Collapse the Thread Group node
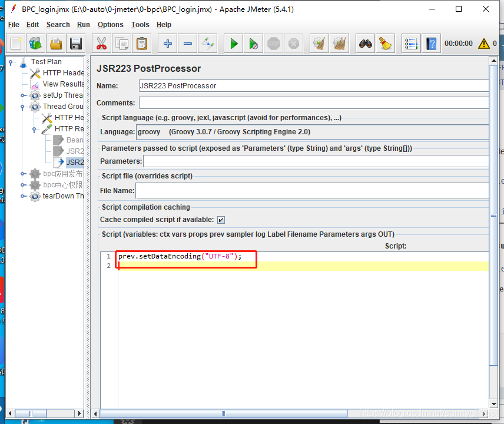504x424 pixels. coord(23,107)
